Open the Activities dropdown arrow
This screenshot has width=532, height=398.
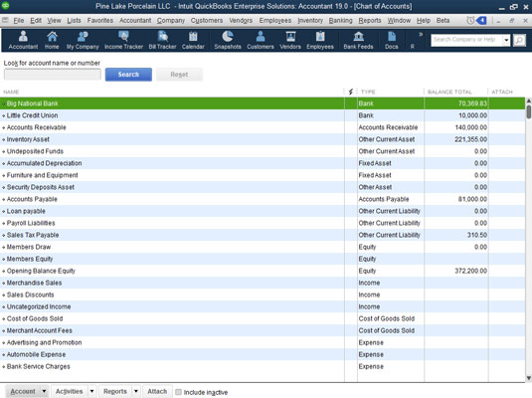pyautogui.click(x=91, y=391)
